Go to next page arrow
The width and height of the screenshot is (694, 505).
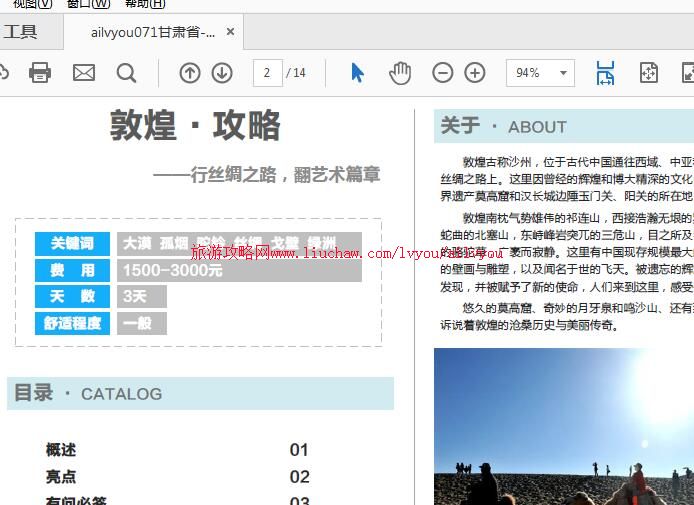222,72
